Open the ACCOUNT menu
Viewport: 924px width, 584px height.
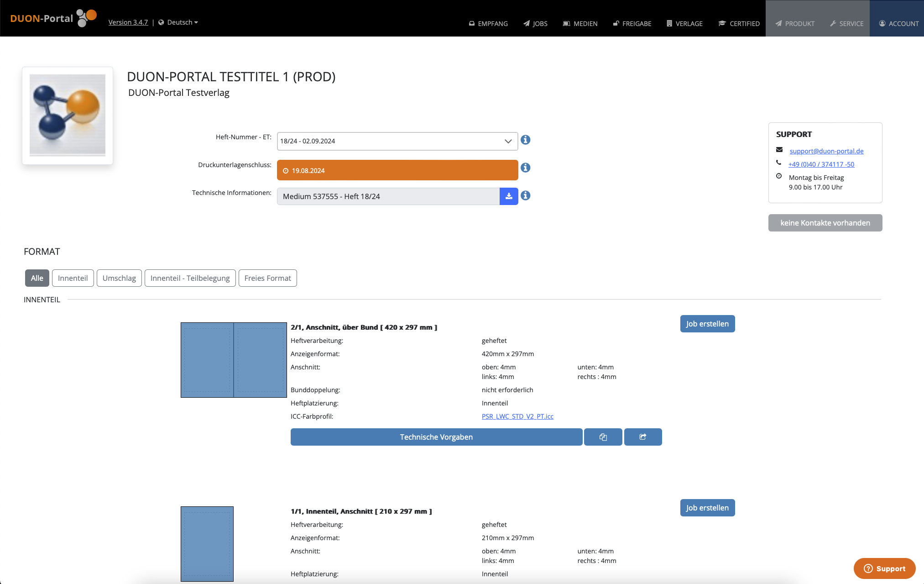coord(899,23)
